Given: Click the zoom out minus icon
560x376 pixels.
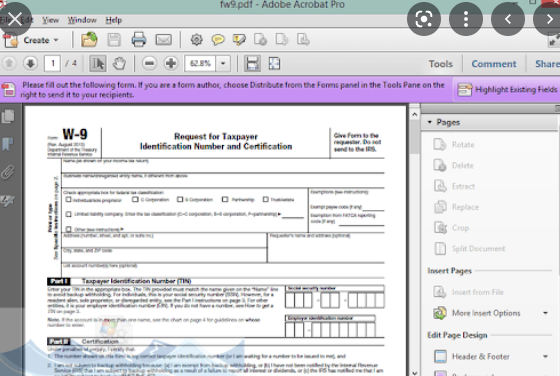Looking at the screenshot, I should [149, 64].
